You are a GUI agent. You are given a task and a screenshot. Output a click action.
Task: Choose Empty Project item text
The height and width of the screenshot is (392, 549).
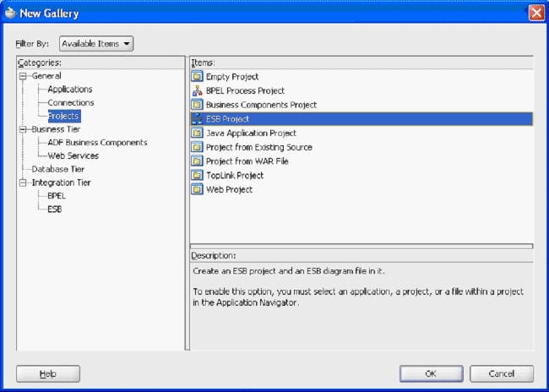click(232, 76)
